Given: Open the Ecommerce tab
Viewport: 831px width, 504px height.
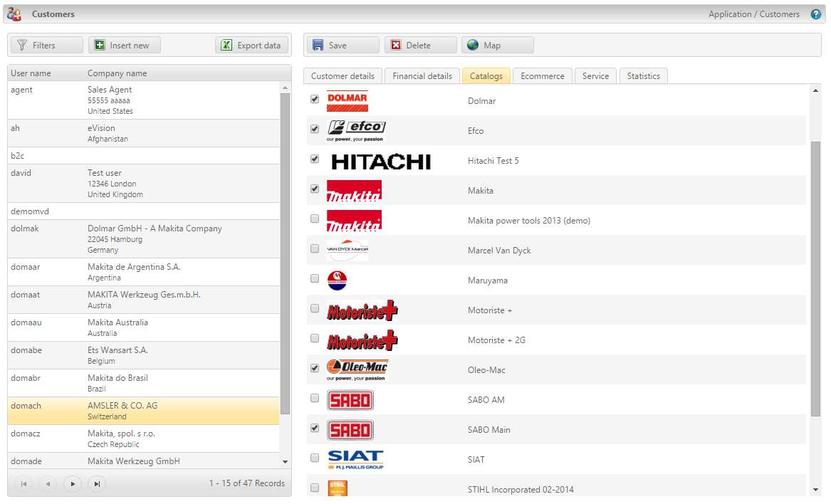Looking at the screenshot, I should click(543, 75).
